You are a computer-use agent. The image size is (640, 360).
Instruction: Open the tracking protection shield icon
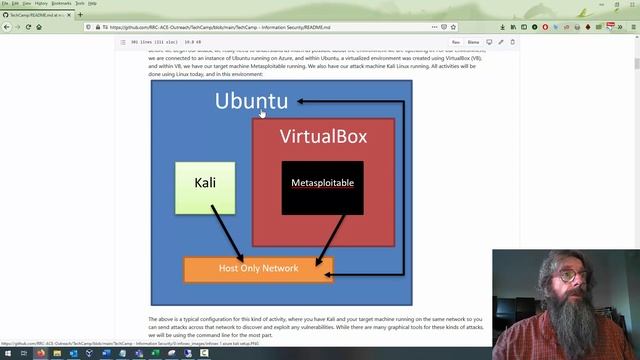[89, 27]
